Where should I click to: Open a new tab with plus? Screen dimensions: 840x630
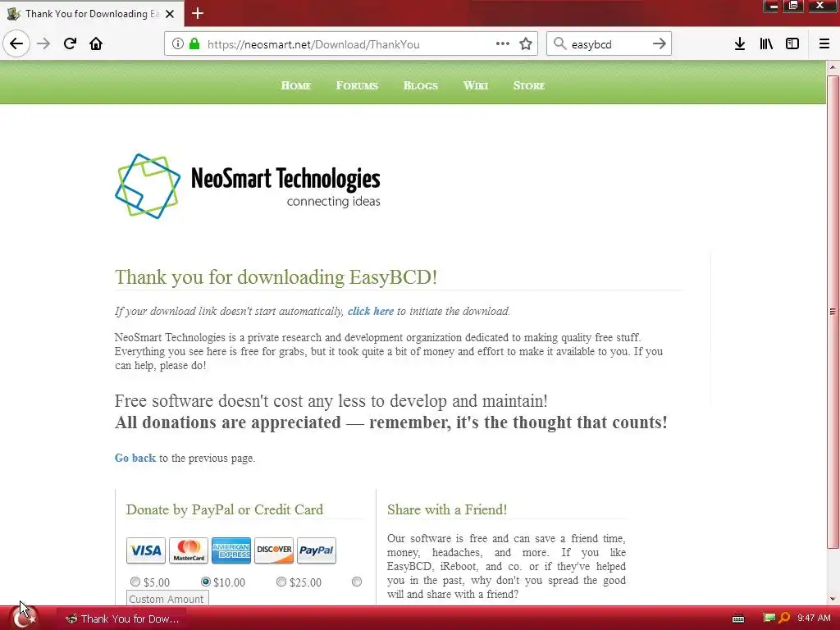tap(198, 13)
